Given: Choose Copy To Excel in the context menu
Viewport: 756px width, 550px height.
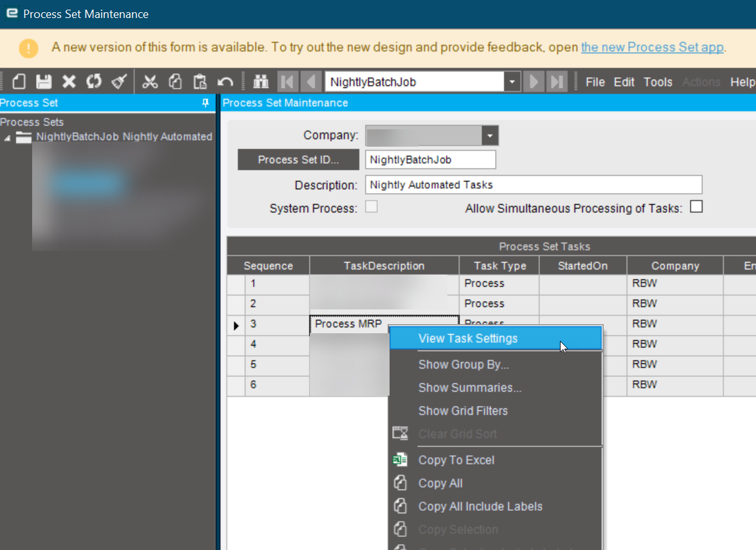Looking at the screenshot, I should coord(496,460).
